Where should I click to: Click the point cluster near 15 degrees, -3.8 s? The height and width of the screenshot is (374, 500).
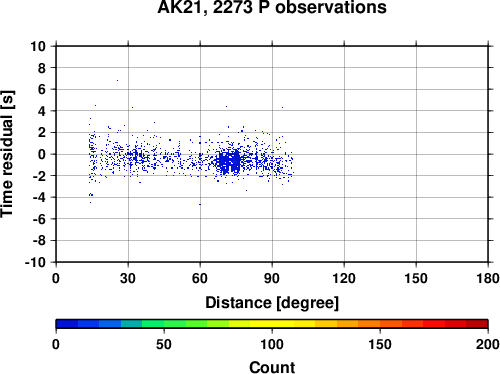tap(91, 195)
